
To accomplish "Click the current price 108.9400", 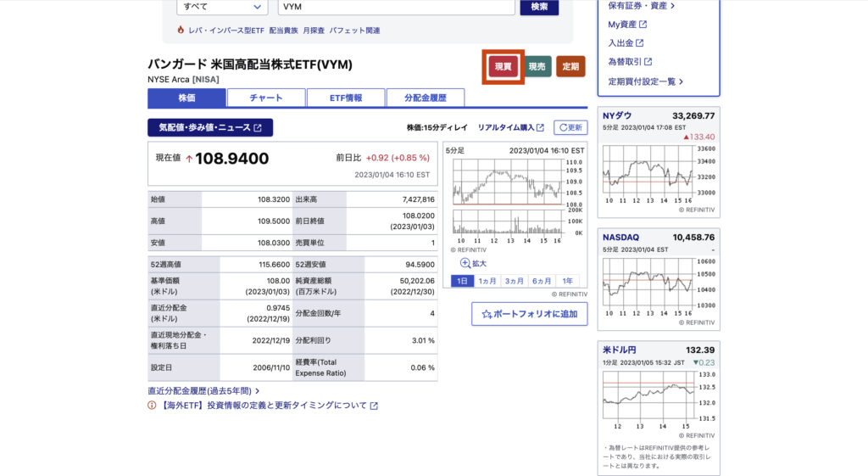I will pyautogui.click(x=231, y=159).
